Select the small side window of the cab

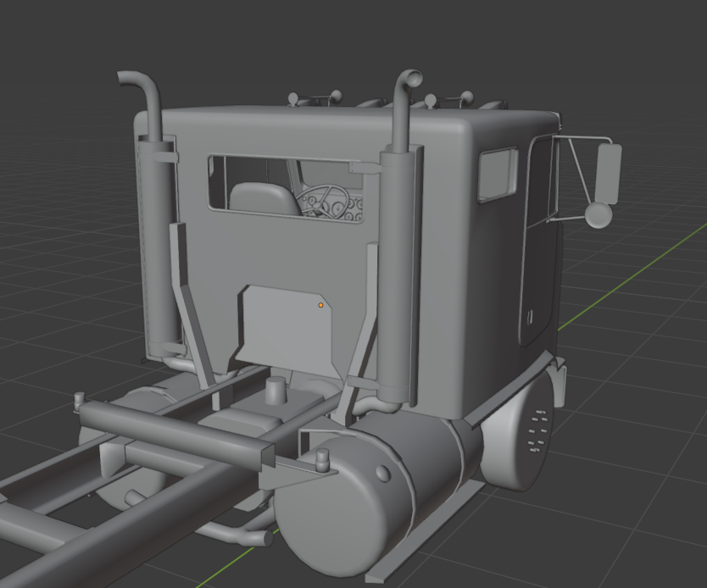[498, 174]
